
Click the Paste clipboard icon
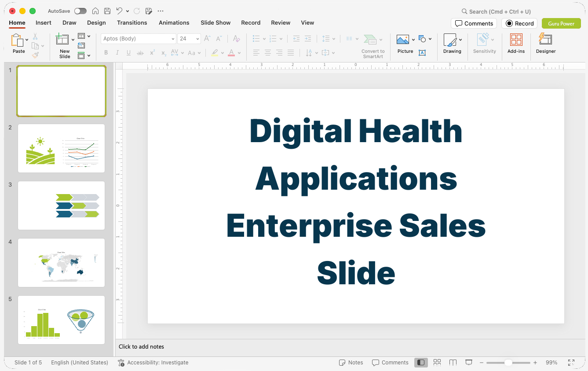click(x=17, y=40)
